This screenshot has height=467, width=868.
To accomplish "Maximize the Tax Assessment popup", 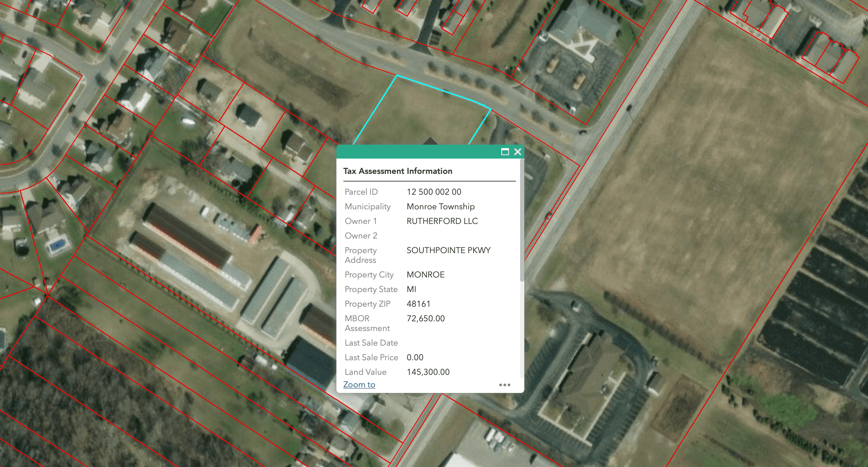I will coord(505,152).
